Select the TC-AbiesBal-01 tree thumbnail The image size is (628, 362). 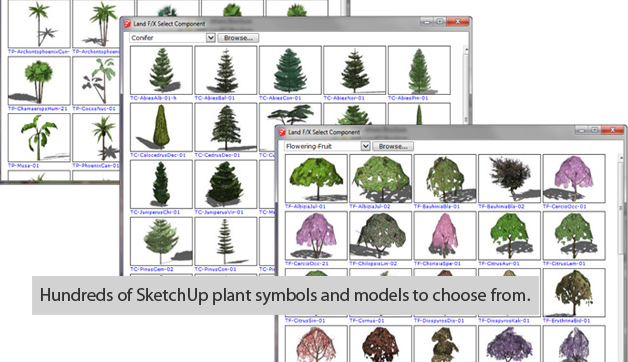point(226,70)
